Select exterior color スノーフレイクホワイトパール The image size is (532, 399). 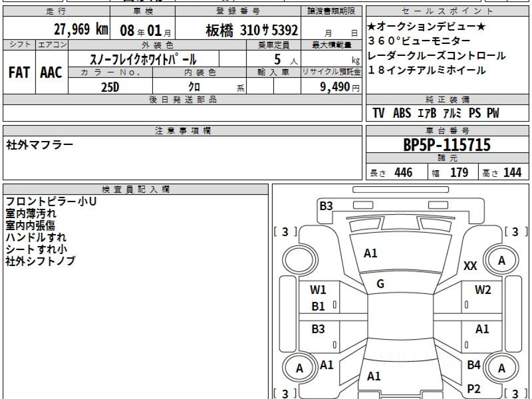click(x=143, y=59)
